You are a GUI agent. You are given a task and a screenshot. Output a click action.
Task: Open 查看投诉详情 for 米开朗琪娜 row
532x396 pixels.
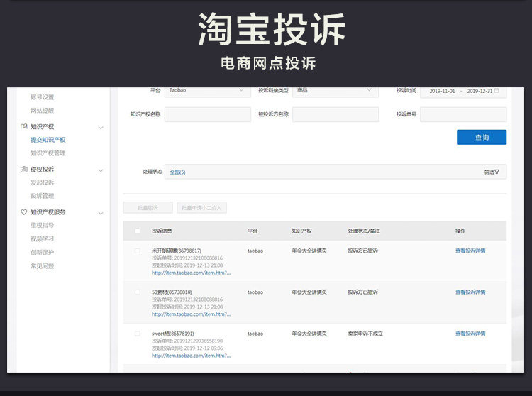tap(470, 251)
